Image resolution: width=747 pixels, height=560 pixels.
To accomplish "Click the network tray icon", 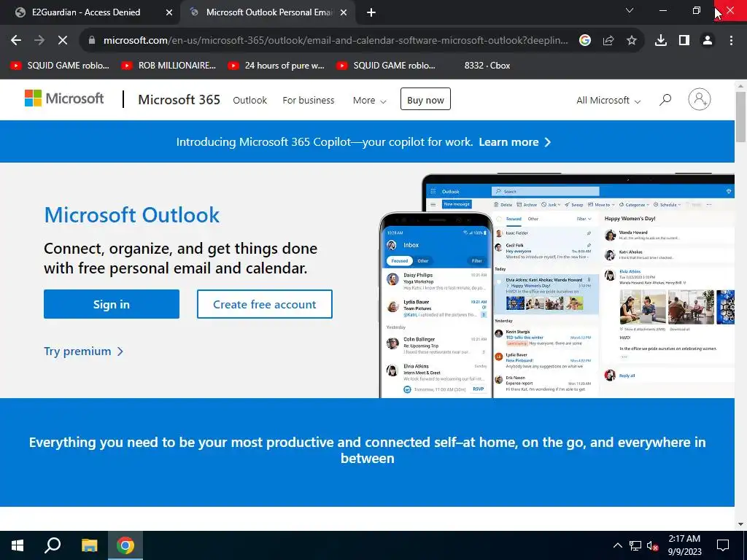I will pyautogui.click(x=635, y=545).
